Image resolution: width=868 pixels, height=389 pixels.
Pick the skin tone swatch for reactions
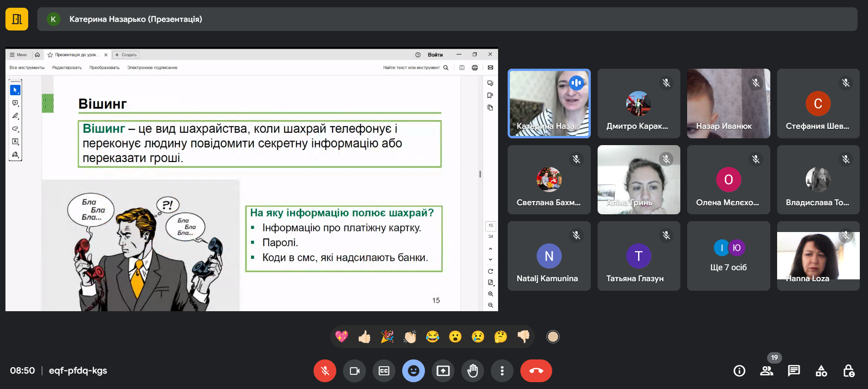553,337
